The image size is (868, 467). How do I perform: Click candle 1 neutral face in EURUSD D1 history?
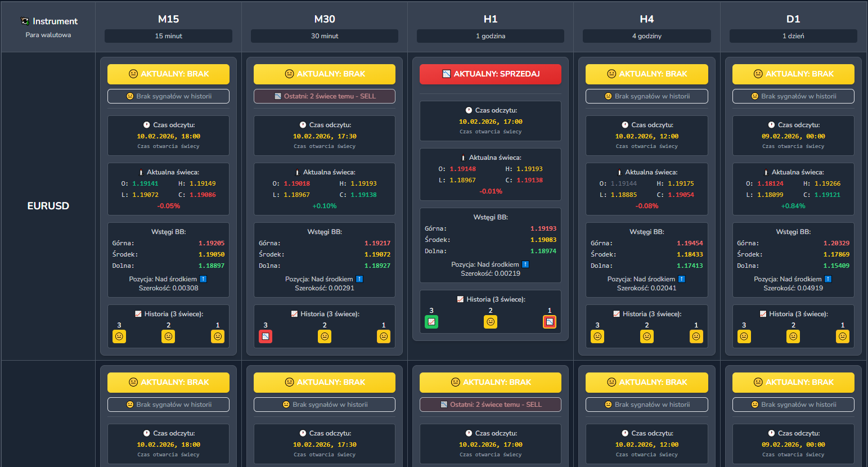[843, 336]
